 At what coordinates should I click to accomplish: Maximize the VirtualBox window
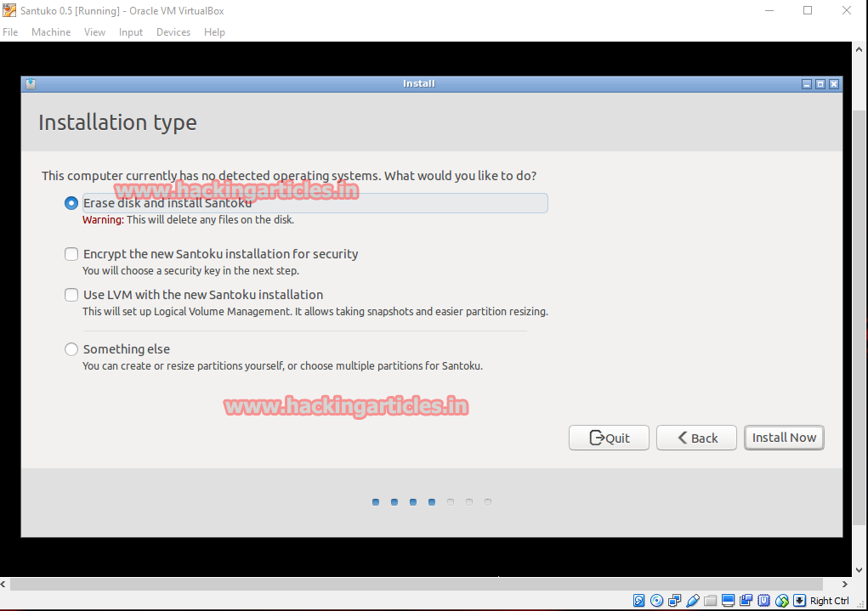tap(808, 10)
